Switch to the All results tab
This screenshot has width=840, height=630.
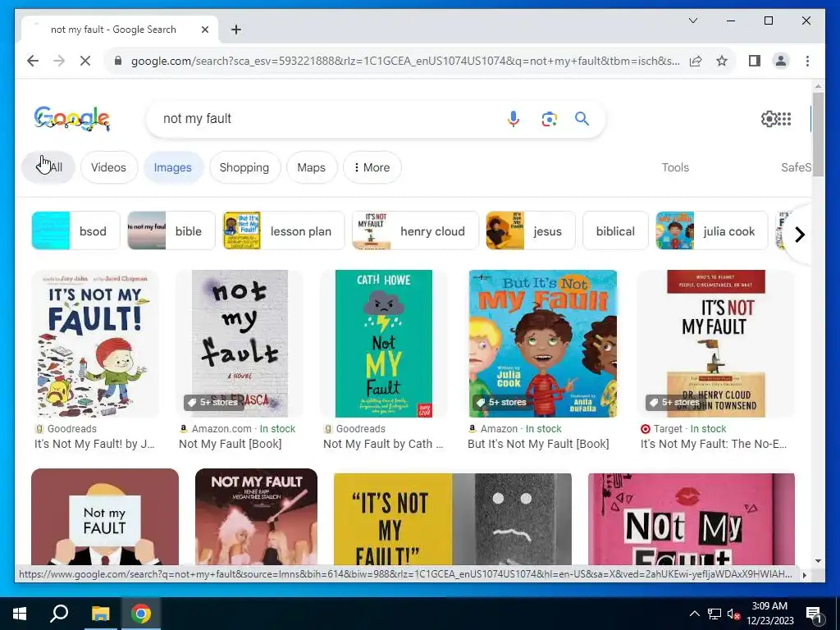[48, 167]
